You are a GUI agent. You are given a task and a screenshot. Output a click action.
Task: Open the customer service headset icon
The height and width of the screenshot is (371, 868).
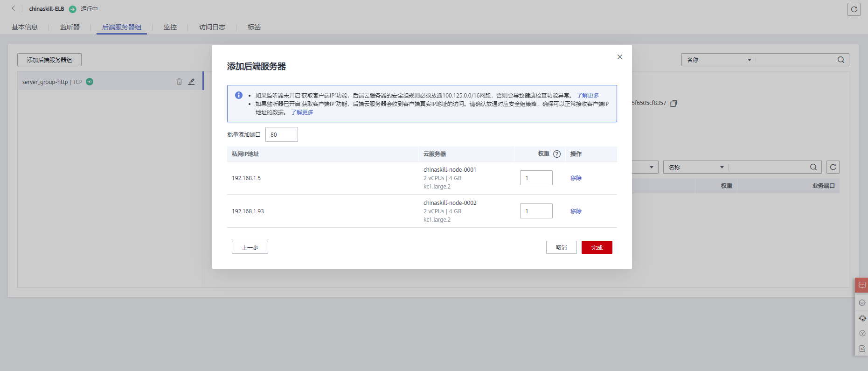tap(862, 318)
